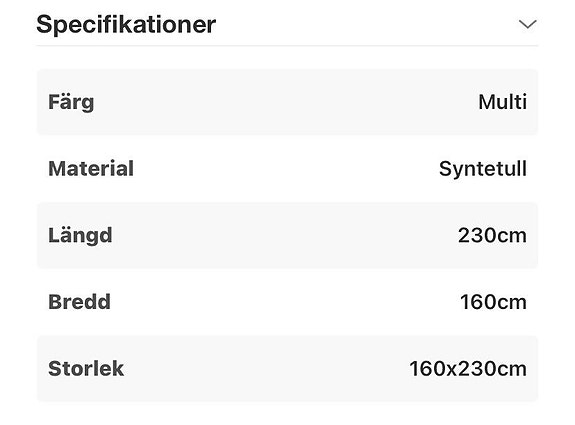Click the 160cm width value
The image size is (575, 425).
[x=494, y=302]
